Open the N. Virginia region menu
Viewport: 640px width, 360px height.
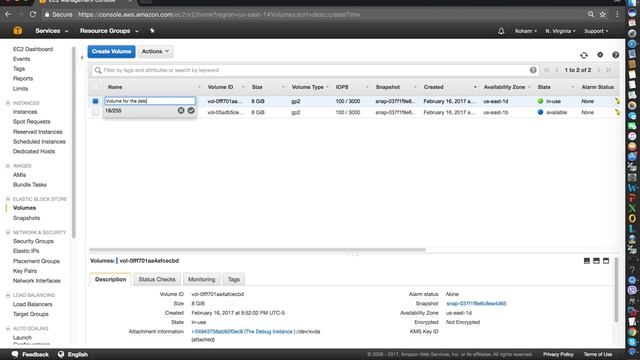click(x=560, y=31)
